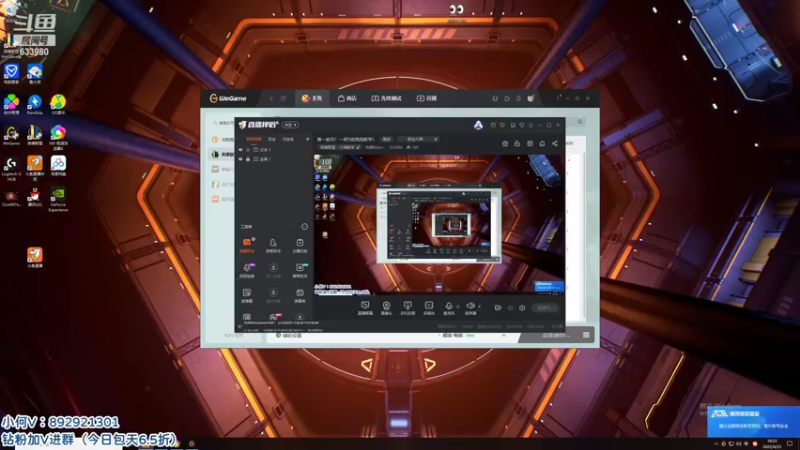Focus the WeGame sidebar search field
This screenshot has height=450, width=800.
pos(223,123)
